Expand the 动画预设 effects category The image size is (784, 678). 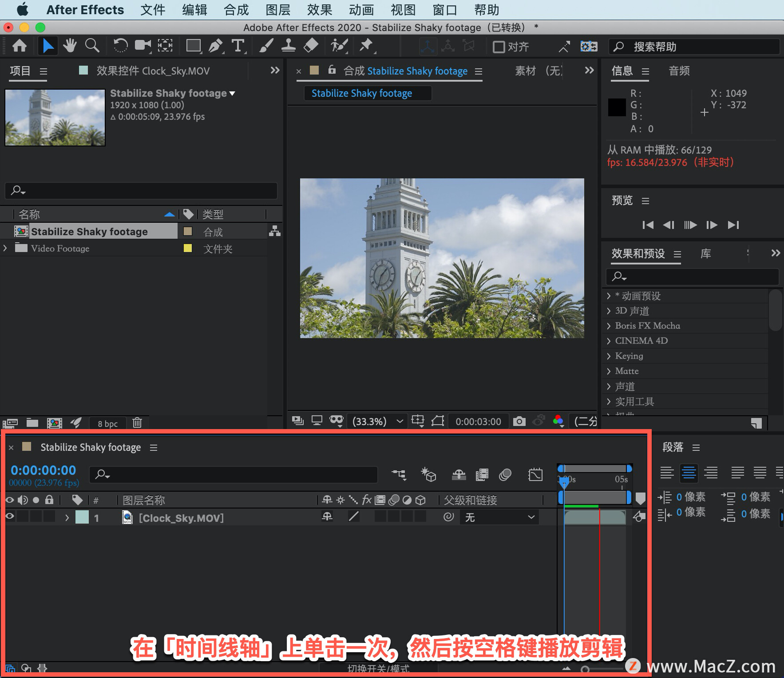click(x=609, y=296)
